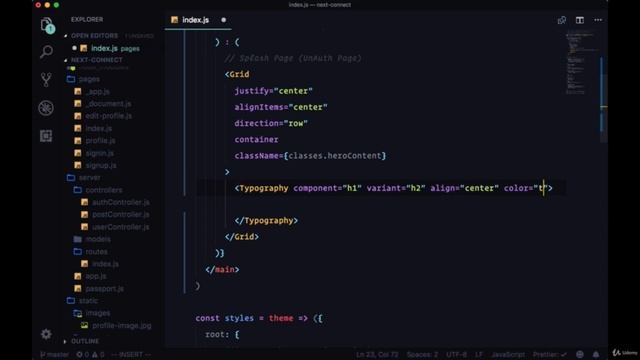
Task: Open the Extensions view in the activity bar
Action: (x=46, y=136)
